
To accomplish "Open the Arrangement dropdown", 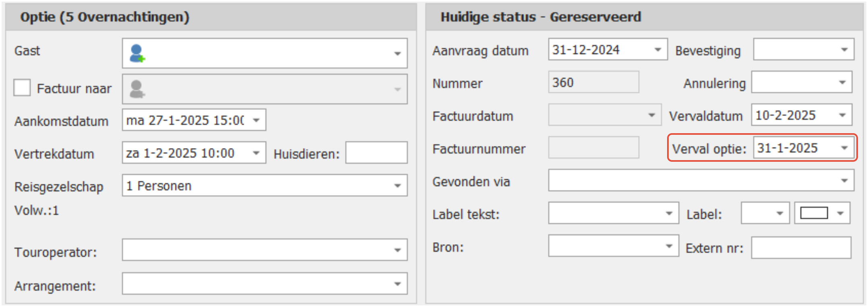I will (397, 284).
